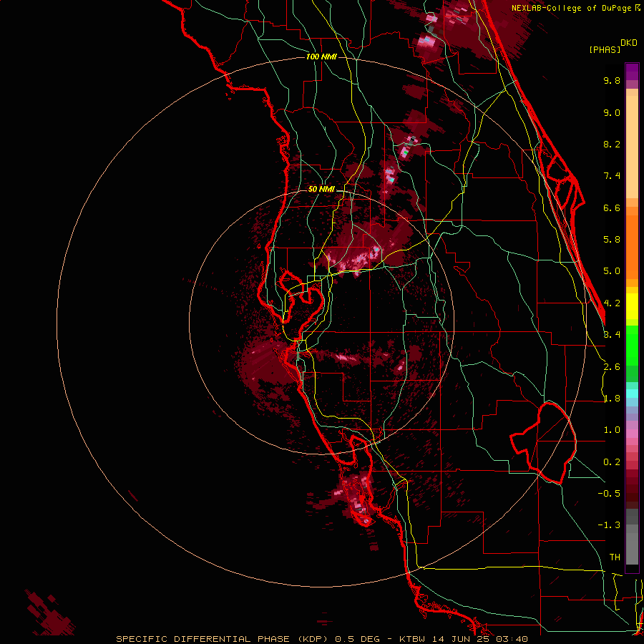Viewport: 644px width, 644px height.
Task: Click the DKD unit label
Action: [x=629, y=43]
